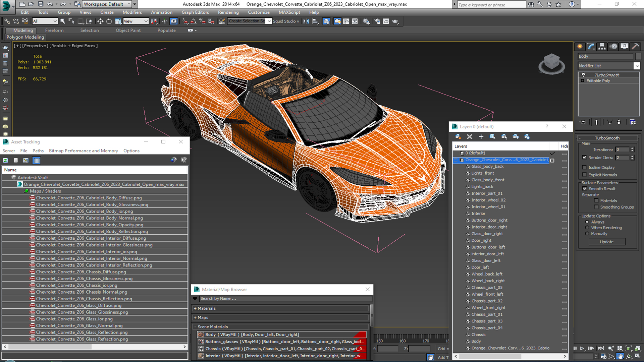
Task: Click the Select by Name tool
Action: pos(71,21)
